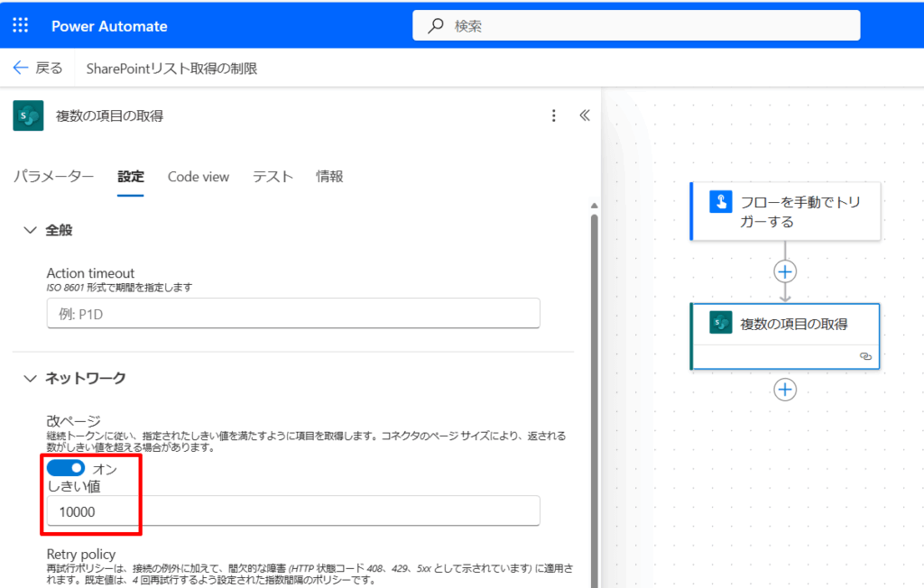Select the 設定 tab

point(130,176)
